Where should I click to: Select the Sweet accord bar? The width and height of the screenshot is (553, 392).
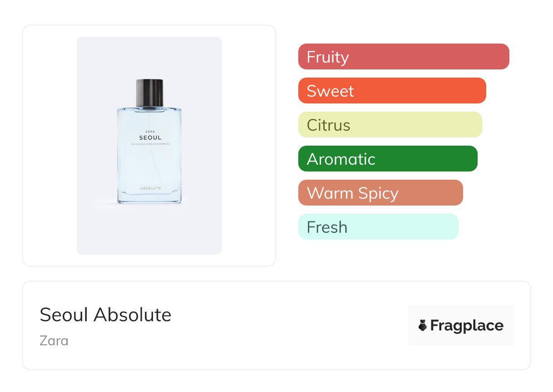pyautogui.click(x=392, y=91)
